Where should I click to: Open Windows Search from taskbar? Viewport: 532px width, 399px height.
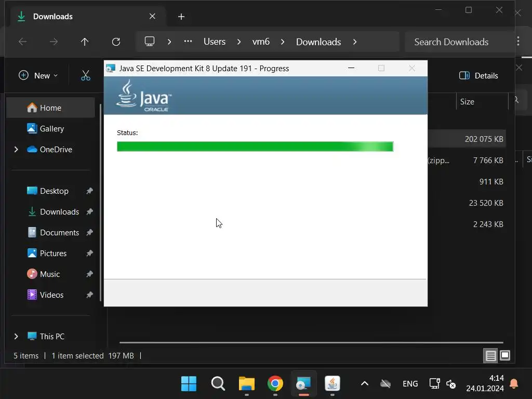[x=218, y=384]
